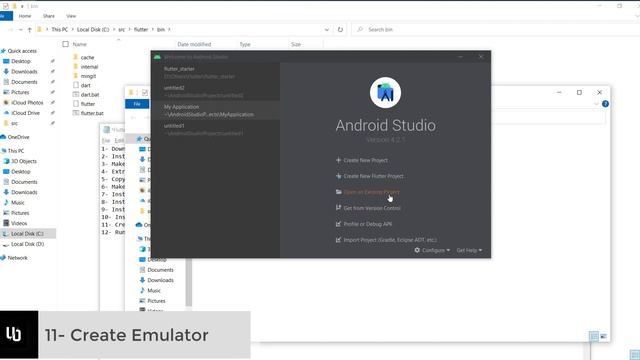
Task: Click the Configure gear icon
Action: coord(417,250)
